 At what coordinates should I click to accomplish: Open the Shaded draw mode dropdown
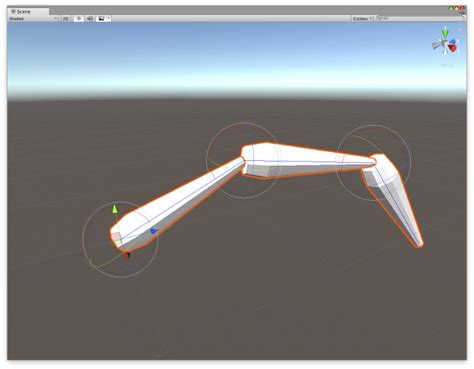point(33,19)
